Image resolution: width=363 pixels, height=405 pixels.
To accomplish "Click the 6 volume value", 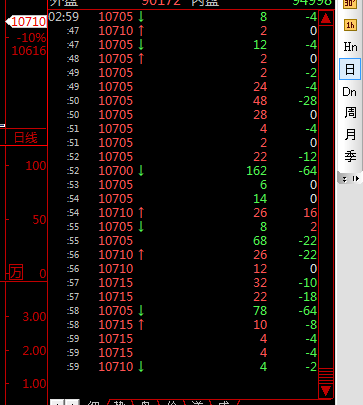I will 263,185.
